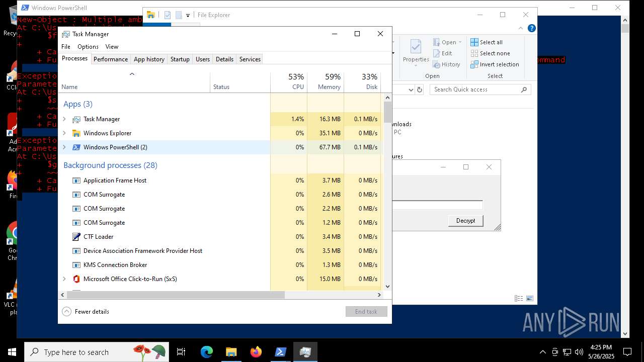Open the Open dropdown arrow in File Explorer

pos(460,42)
